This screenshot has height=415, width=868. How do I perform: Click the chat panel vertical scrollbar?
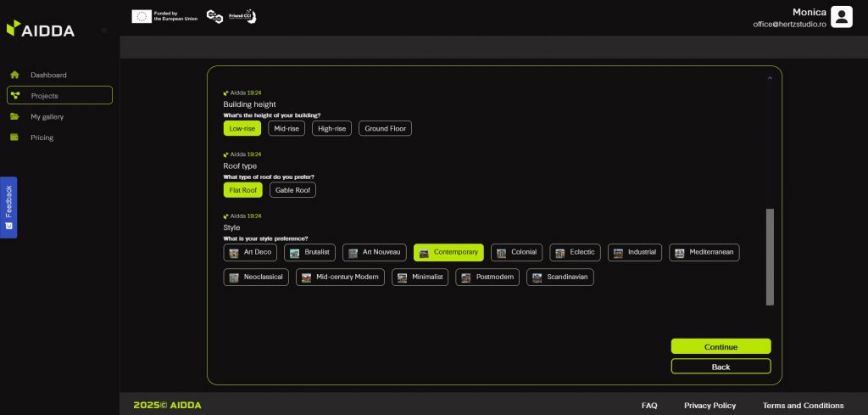(x=770, y=256)
